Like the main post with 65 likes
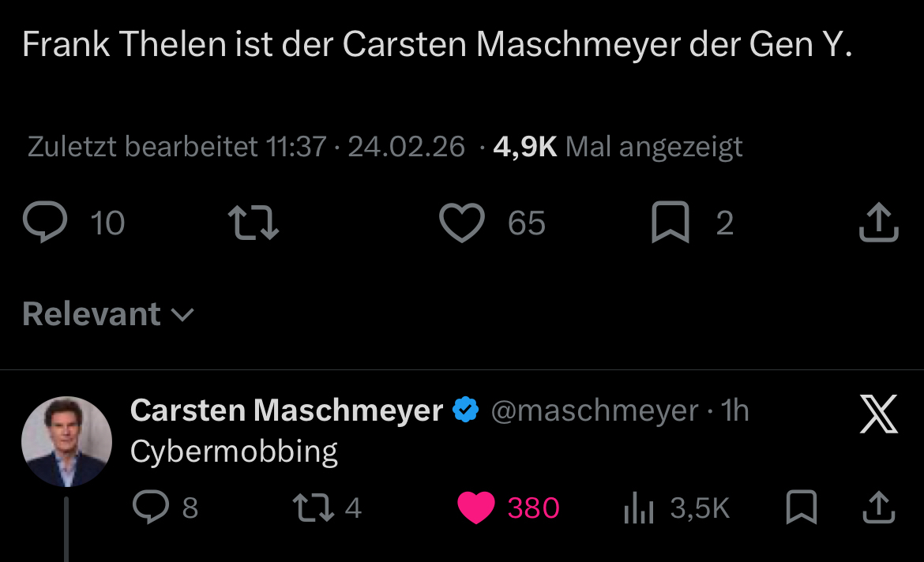The width and height of the screenshot is (924, 562). [462, 223]
